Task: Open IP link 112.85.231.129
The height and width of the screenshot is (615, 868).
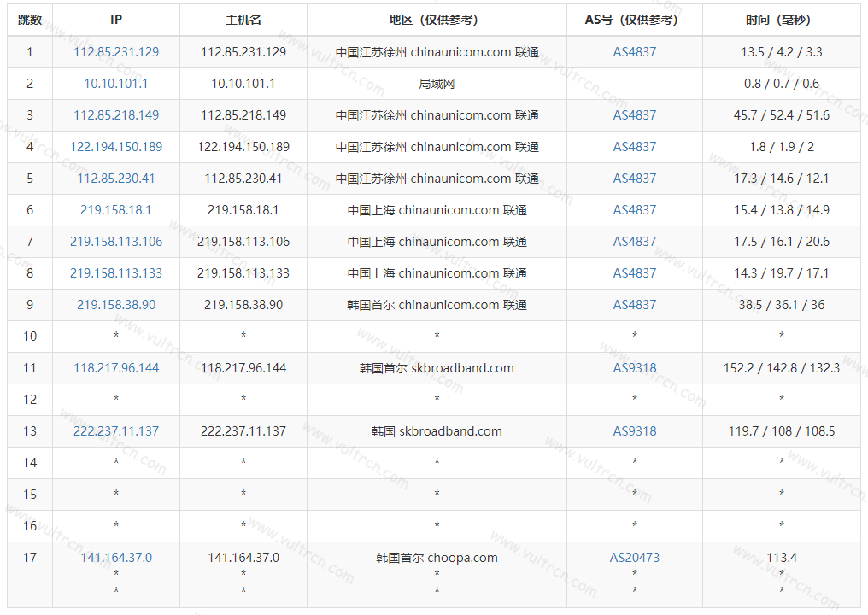Action: coord(116,52)
